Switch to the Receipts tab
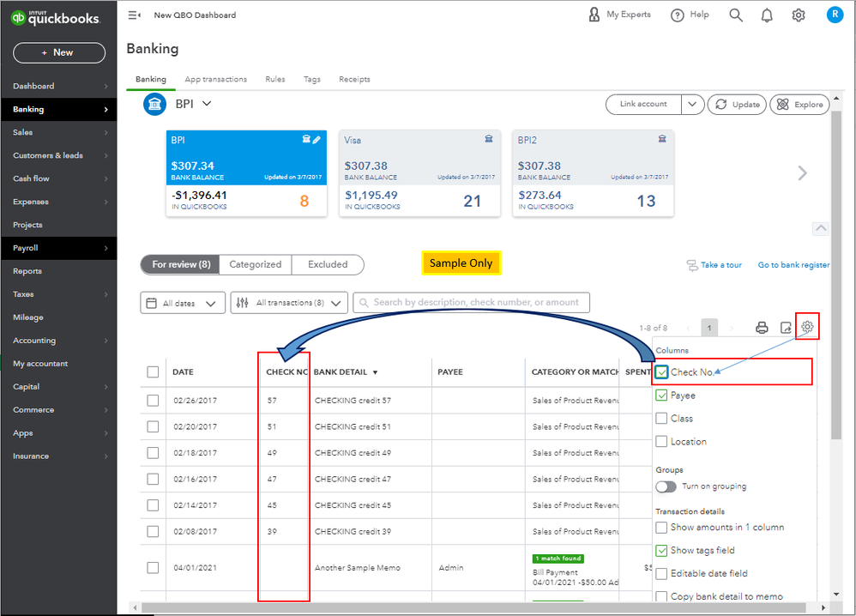 tap(354, 79)
